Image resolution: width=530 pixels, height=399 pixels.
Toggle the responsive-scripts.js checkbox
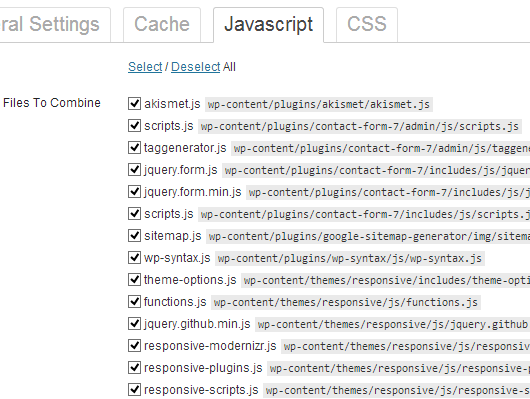pos(134,390)
